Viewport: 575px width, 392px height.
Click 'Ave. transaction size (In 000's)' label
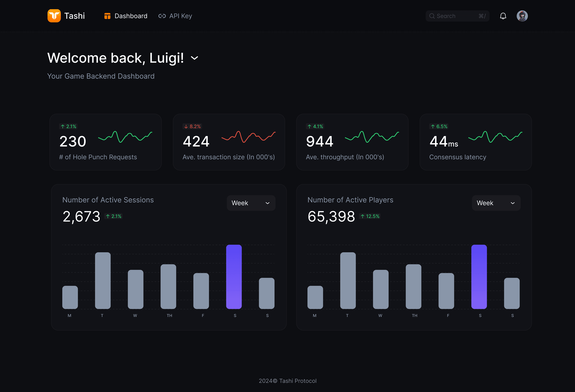229,157
